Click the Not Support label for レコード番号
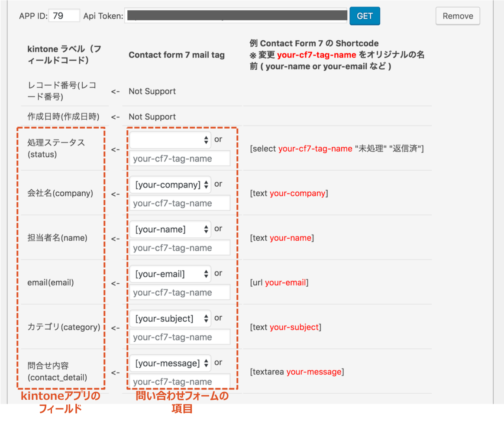Screen dimensions: 504x421 tap(152, 91)
